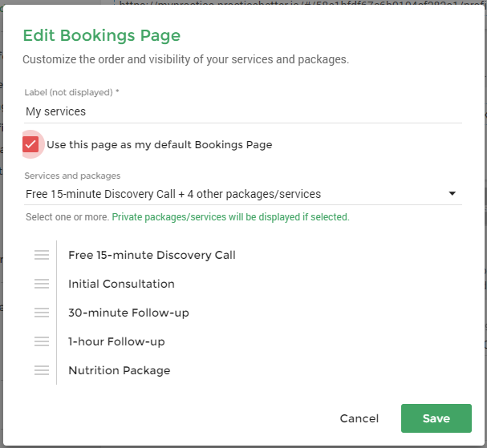Select the Nutrition Package list entry
Image resolution: width=487 pixels, height=448 pixels.
(119, 370)
